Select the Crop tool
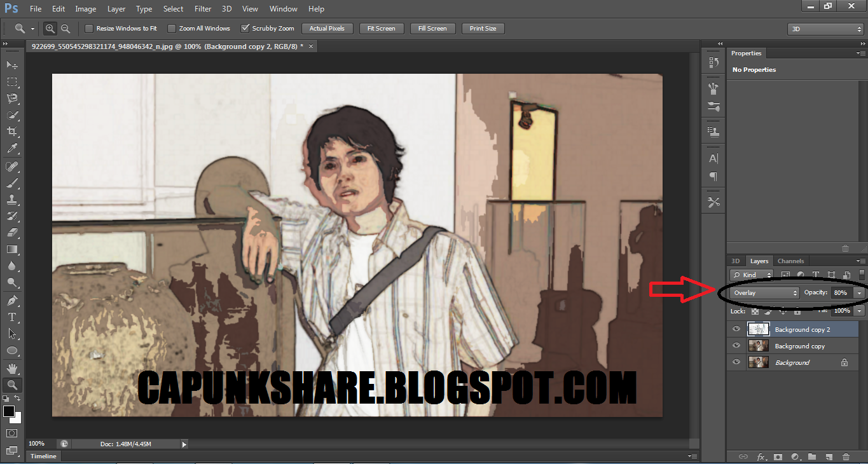The height and width of the screenshot is (464, 868). click(x=12, y=132)
